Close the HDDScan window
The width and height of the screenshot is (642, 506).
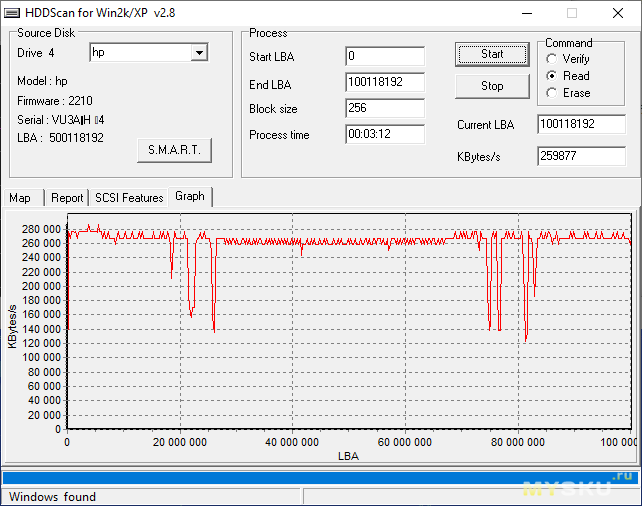(x=617, y=13)
